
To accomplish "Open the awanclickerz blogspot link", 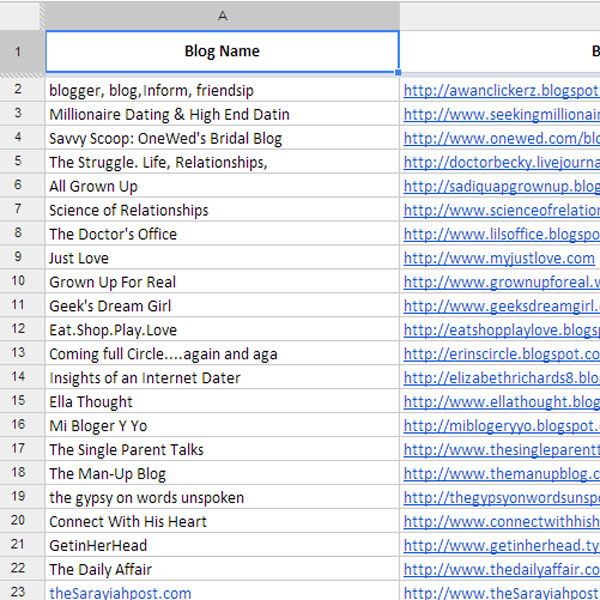I will point(500,90).
